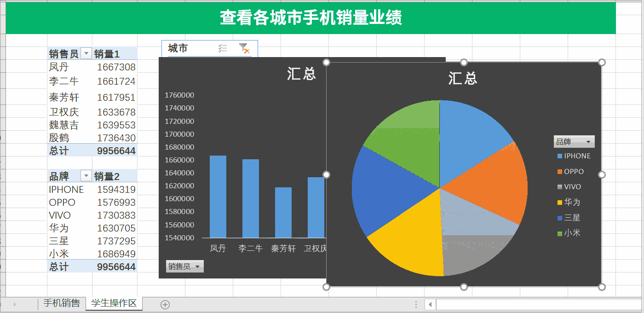Click the sheet tab scroll arrow

pos(14,304)
